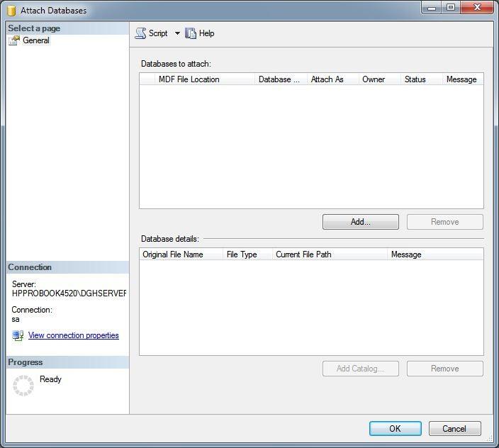Open the Script dropdown arrow
The height and width of the screenshot is (448, 499).
177,33
